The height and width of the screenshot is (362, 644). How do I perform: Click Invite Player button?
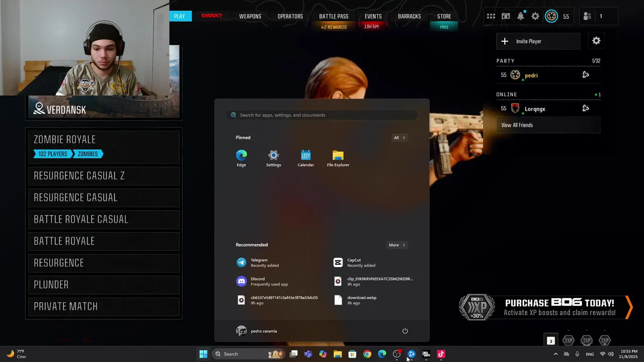(538, 41)
